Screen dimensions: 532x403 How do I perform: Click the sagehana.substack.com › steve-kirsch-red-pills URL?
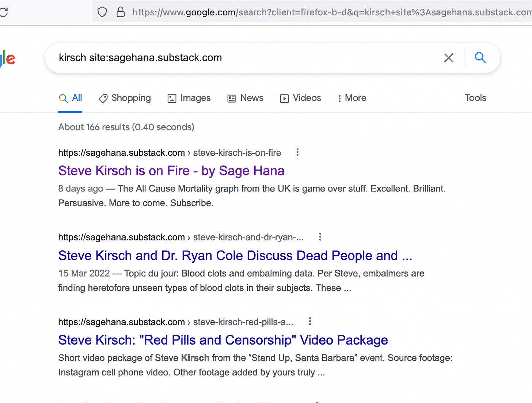click(176, 322)
